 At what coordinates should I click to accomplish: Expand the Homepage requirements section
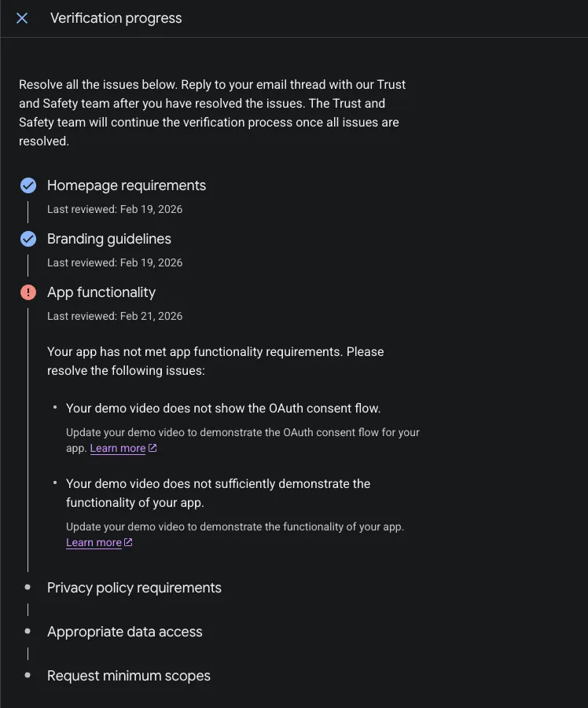(x=127, y=185)
